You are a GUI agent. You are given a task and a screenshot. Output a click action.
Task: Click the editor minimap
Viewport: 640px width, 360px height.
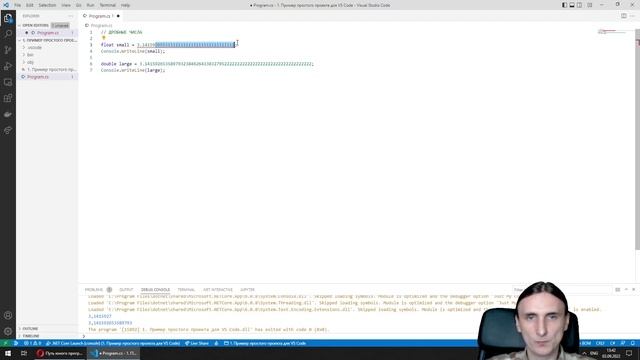click(x=612, y=32)
